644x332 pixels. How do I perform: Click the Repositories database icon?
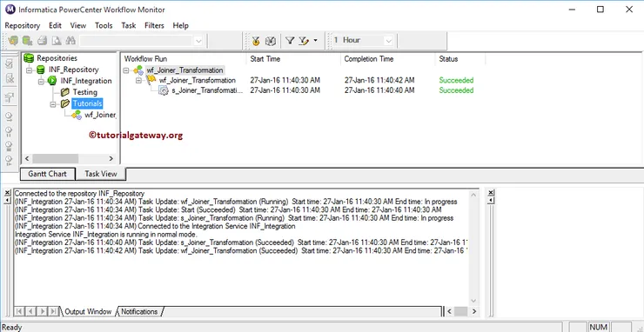point(29,58)
